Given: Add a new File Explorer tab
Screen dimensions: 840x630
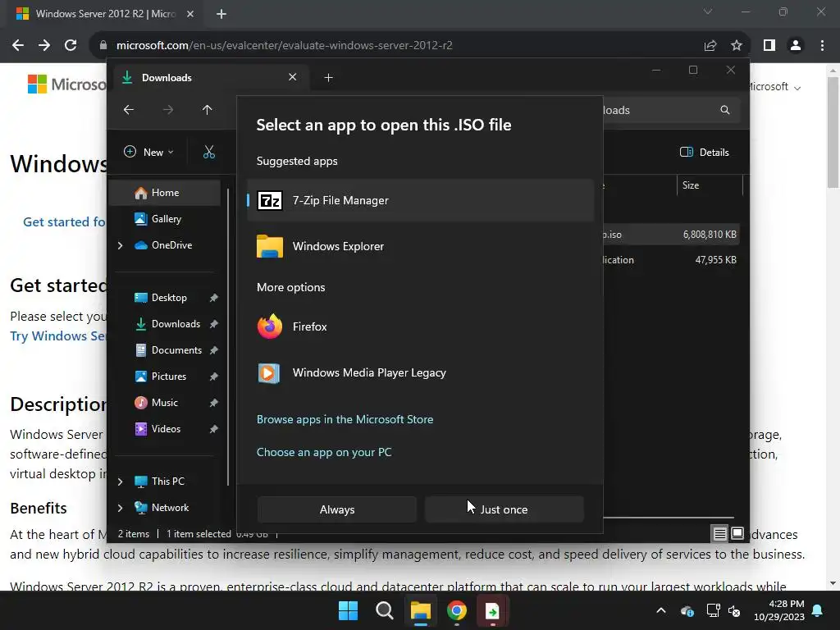Looking at the screenshot, I should click(328, 78).
